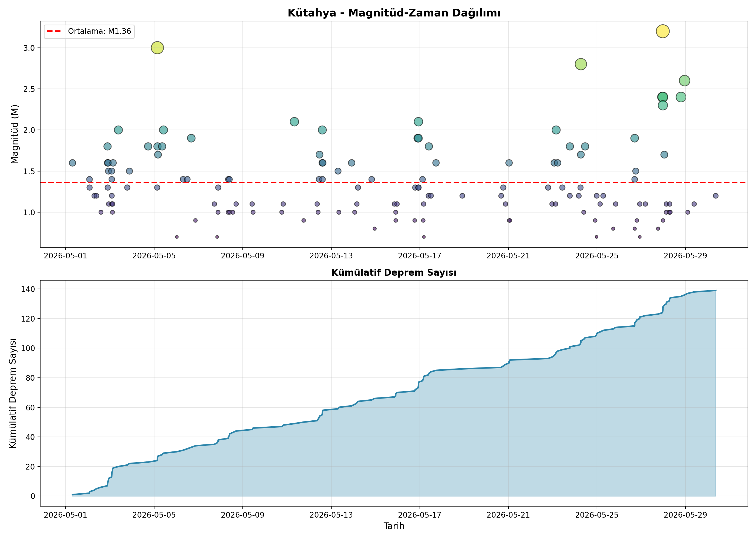This screenshot has height=540, width=756.
Task: Select "2026-05-05" under the cumulative chart
Action: pyautogui.click(x=154, y=515)
